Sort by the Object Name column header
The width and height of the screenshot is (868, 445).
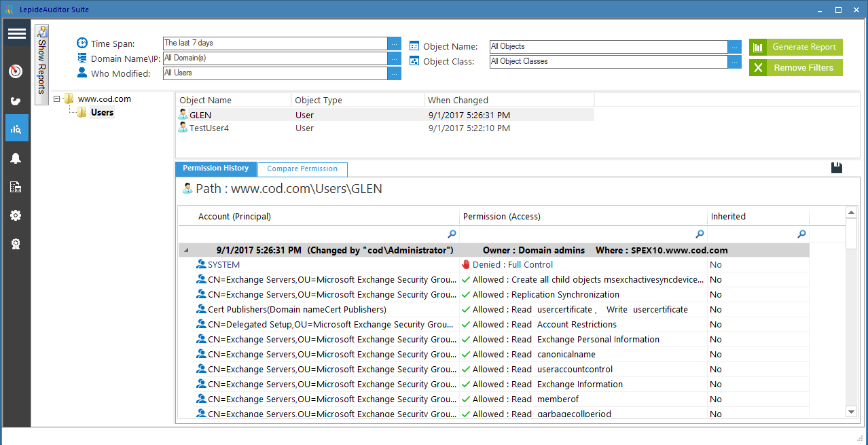(x=233, y=100)
